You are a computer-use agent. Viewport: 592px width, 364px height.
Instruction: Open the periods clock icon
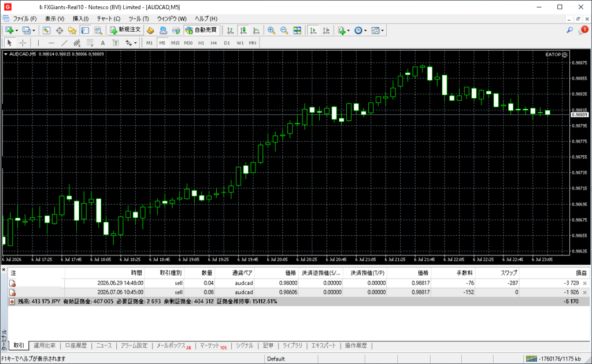click(358, 31)
